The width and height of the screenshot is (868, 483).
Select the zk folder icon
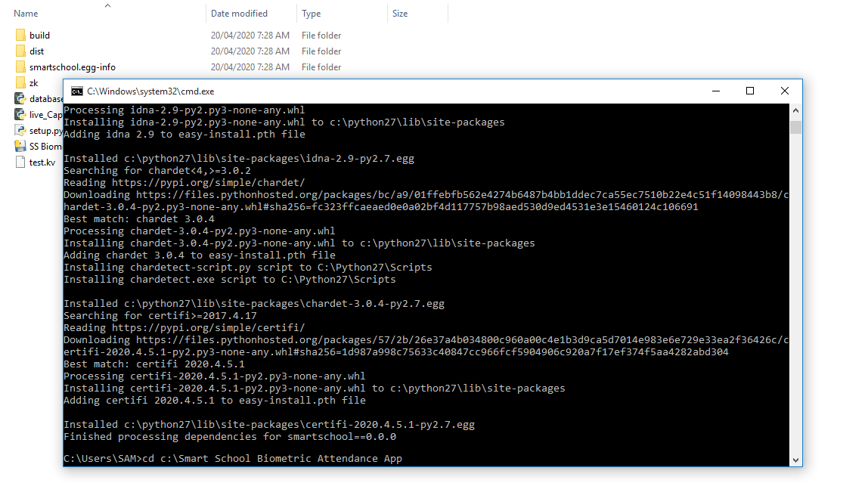point(20,83)
